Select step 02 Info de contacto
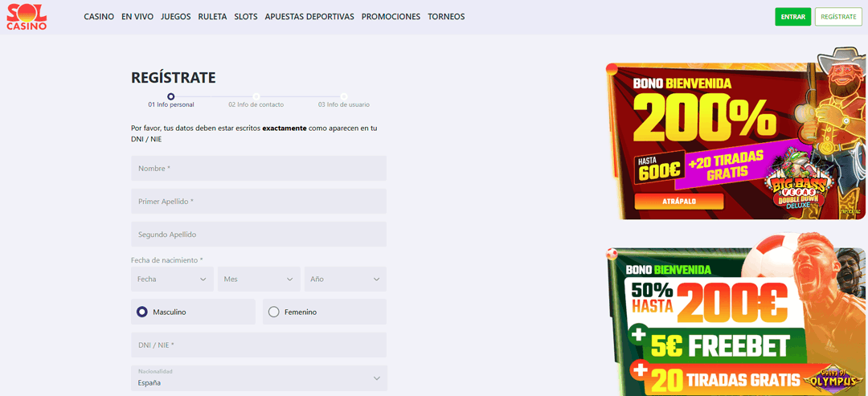 pos(256,100)
